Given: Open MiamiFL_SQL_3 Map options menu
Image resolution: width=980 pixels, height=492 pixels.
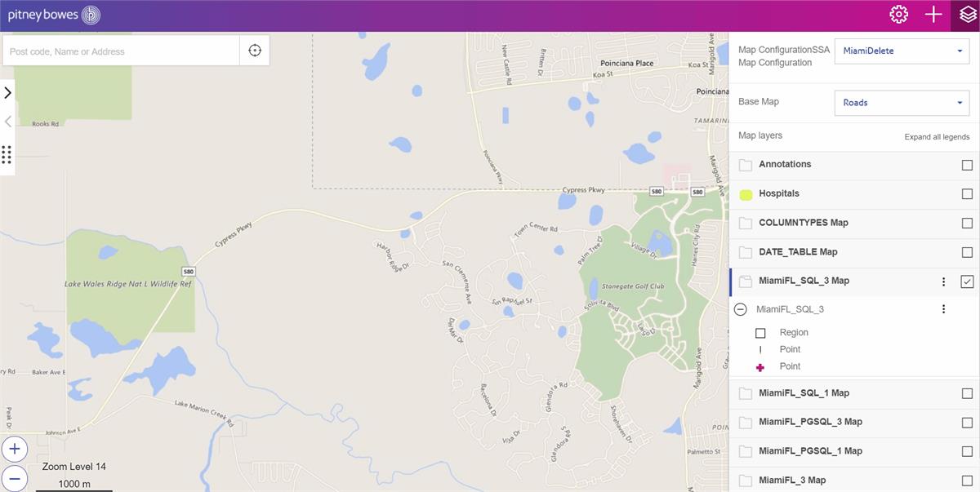Looking at the screenshot, I should click(x=943, y=281).
